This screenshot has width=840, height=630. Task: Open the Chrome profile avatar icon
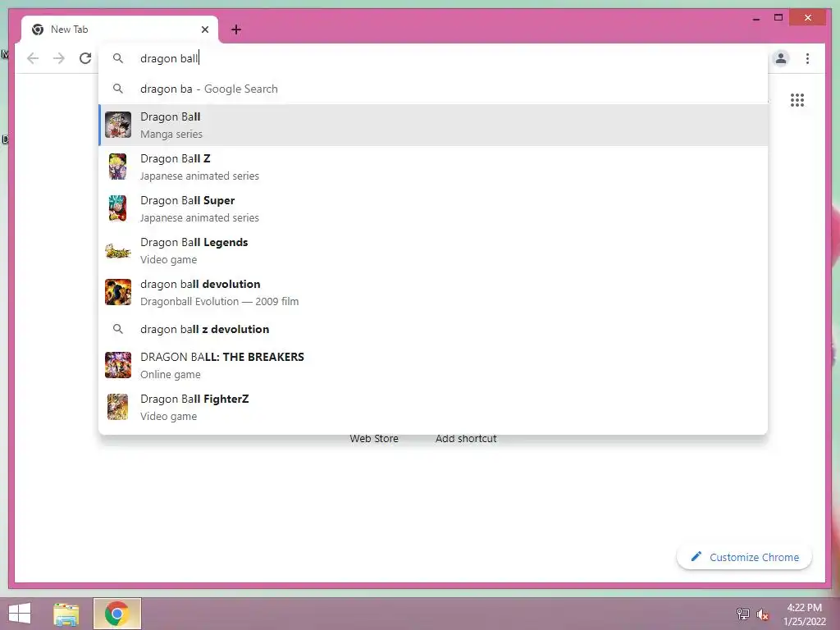(781, 58)
